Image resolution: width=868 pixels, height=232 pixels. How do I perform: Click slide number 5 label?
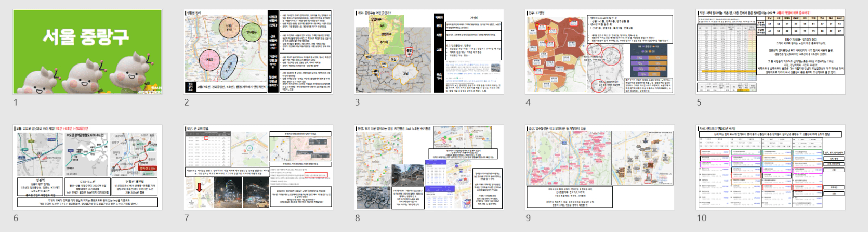click(x=700, y=102)
